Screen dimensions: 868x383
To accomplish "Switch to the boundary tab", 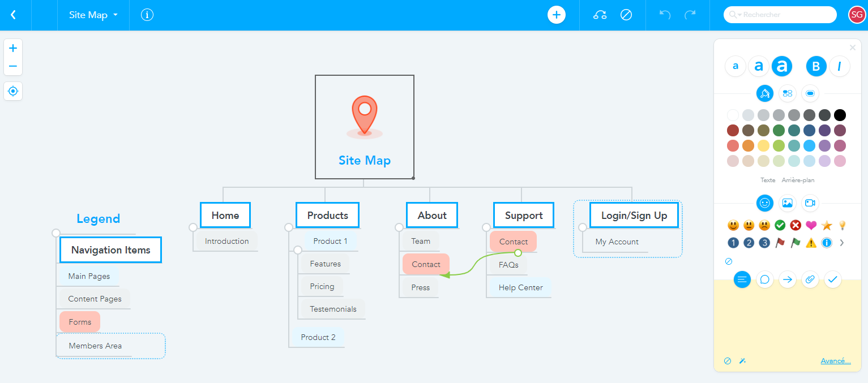I will click(x=810, y=93).
